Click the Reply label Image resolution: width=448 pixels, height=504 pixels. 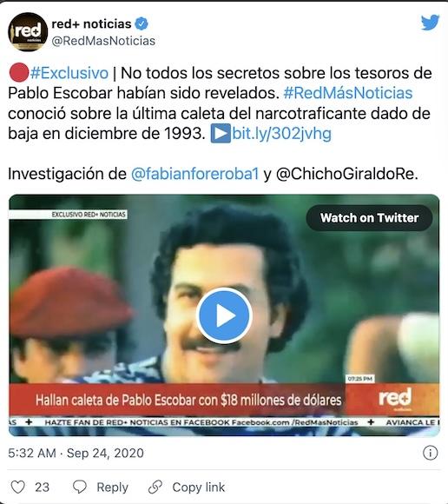click(112, 487)
